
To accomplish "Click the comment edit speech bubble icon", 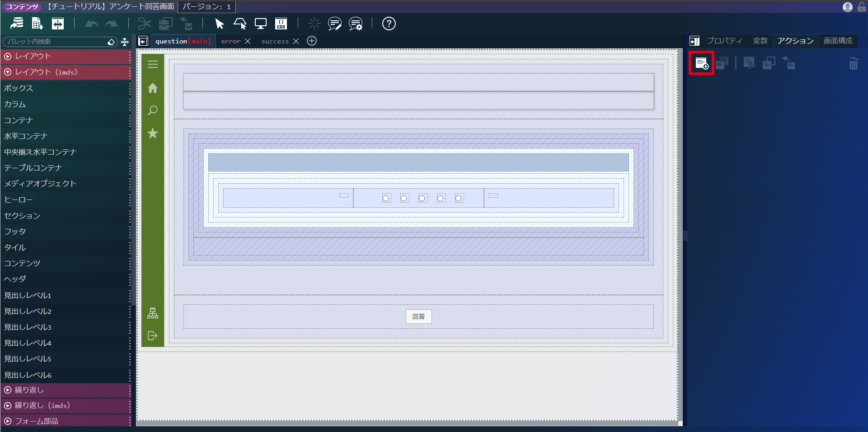I will click(335, 24).
